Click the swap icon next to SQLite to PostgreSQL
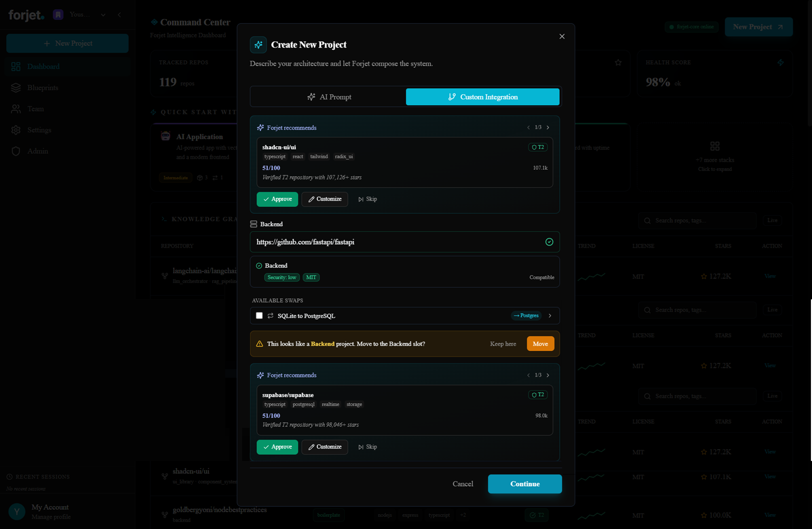This screenshot has width=812, height=529. coord(270,315)
